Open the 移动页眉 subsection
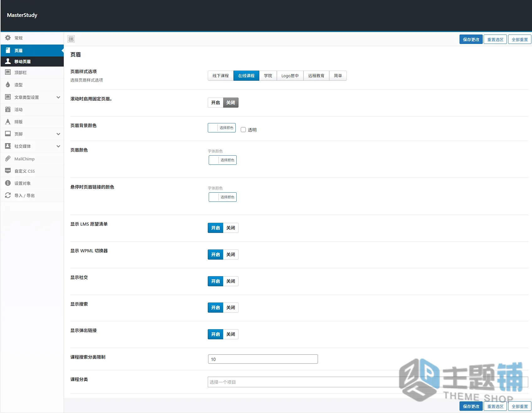Screen dimensions: 532x413 (32, 62)
